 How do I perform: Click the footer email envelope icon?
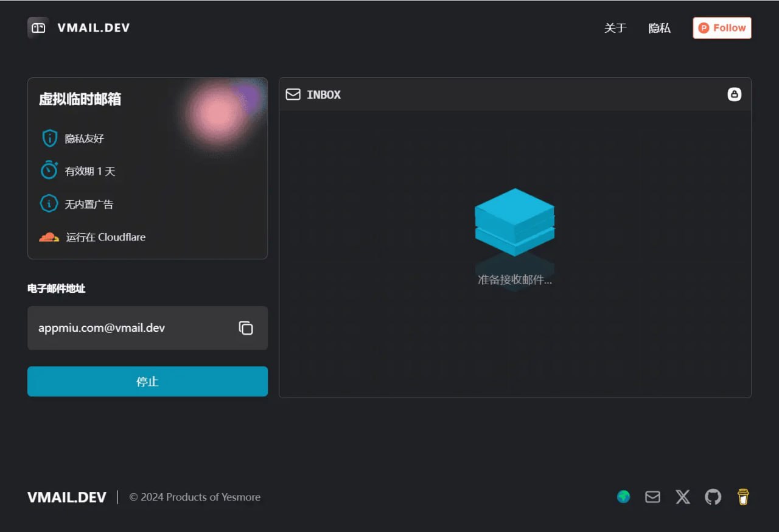[x=652, y=497]
